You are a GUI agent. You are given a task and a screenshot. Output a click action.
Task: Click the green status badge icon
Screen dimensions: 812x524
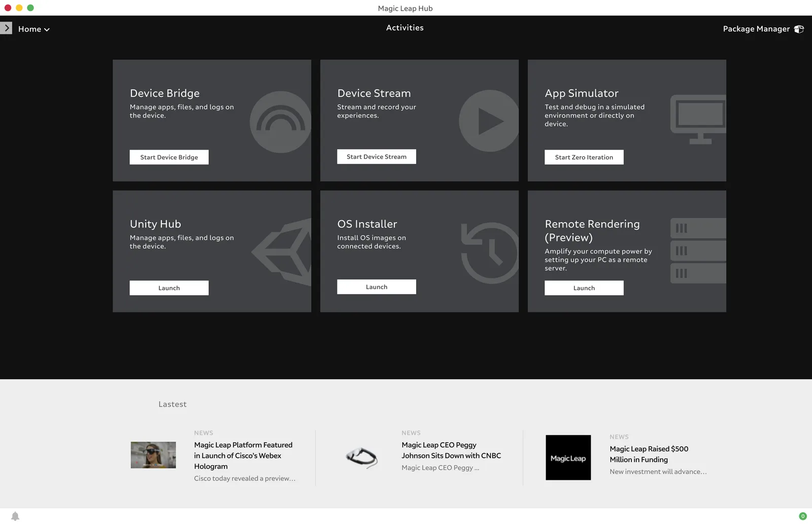click(803, 516)
